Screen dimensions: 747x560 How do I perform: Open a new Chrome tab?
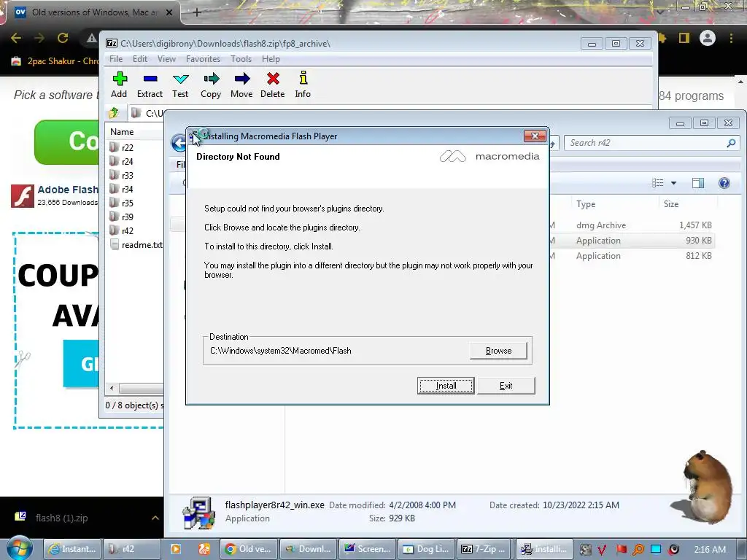click(197, 12)
